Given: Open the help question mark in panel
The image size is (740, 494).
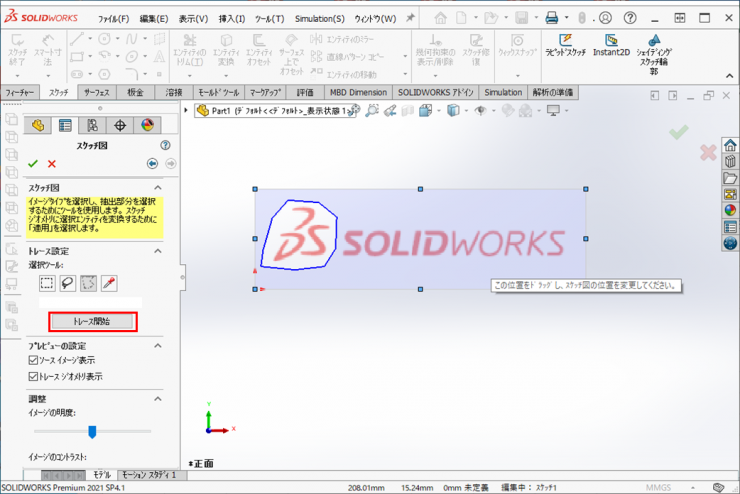Looking at the screenshot, I should (x=165, y=145).
